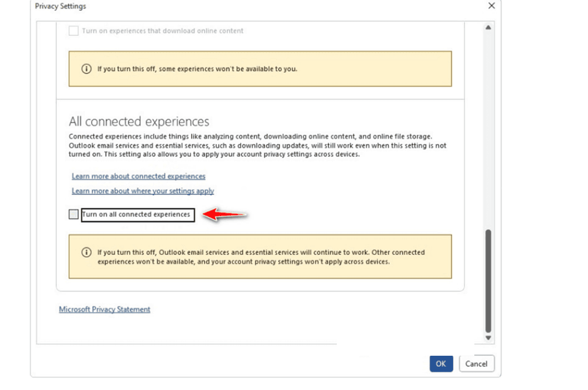Click the Turn on all connected experiences label
The image size is (588, 390).
tap(137, 214)
